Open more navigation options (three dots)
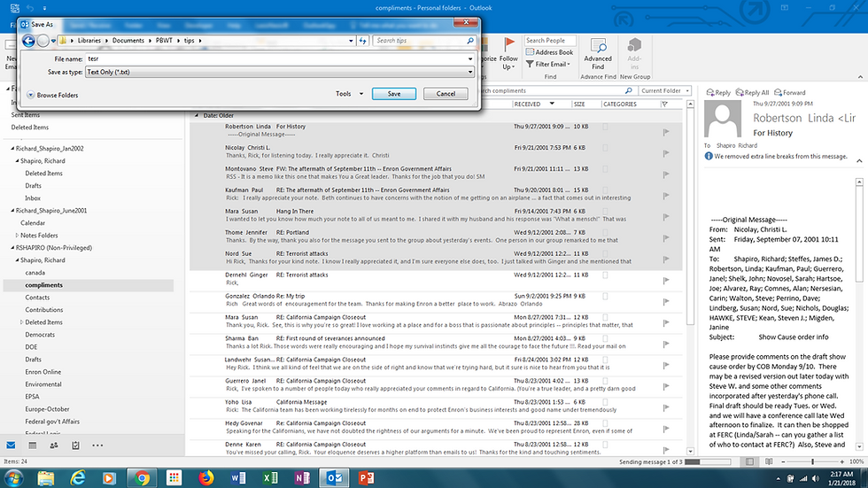868x488 pixels. point(97,445)
